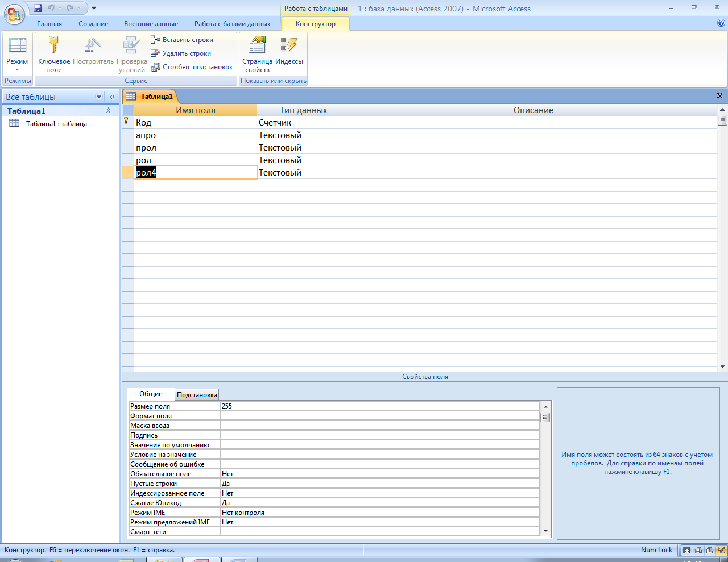Click data type cell of рол4 row
Image resolution: width=728 pixels, height=562 pixels.
coord(303,173)
